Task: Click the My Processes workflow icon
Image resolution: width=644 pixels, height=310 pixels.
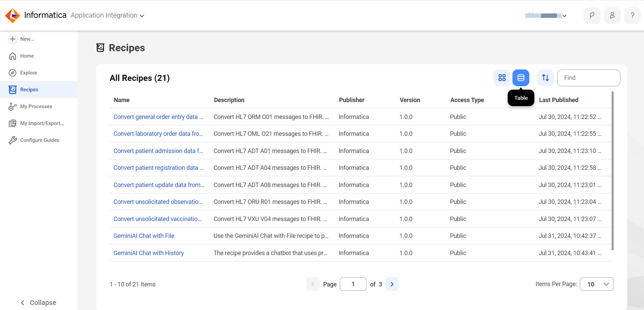Action: tap(12, 106)
